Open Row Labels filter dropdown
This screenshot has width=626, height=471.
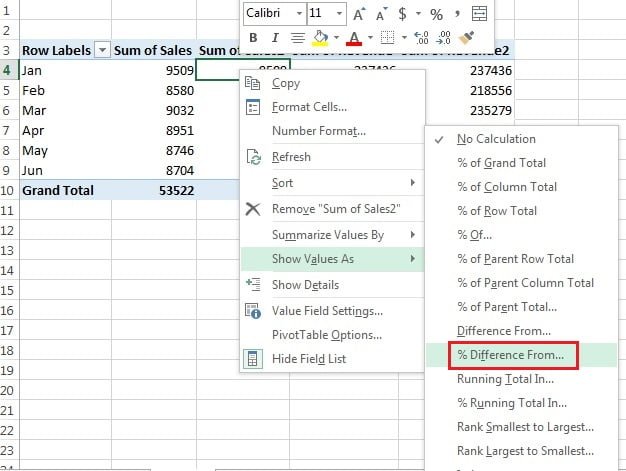pyautogui.click(x=102, y=50)
